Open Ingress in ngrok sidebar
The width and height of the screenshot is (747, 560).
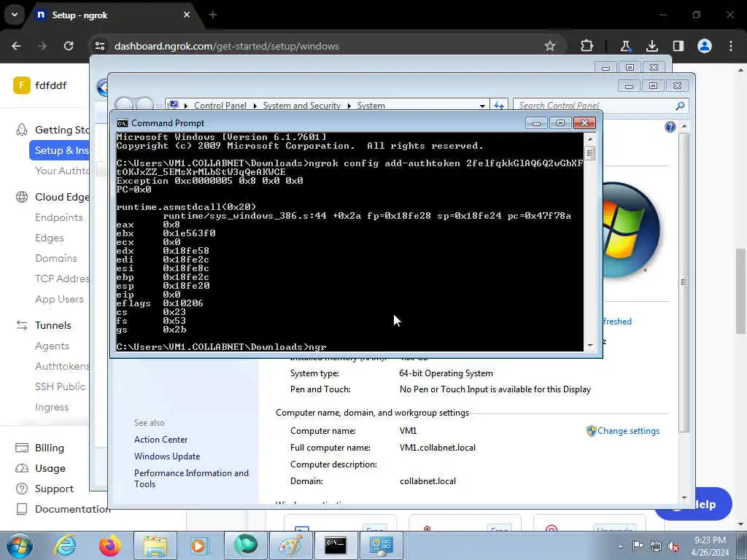click(52, 407)
